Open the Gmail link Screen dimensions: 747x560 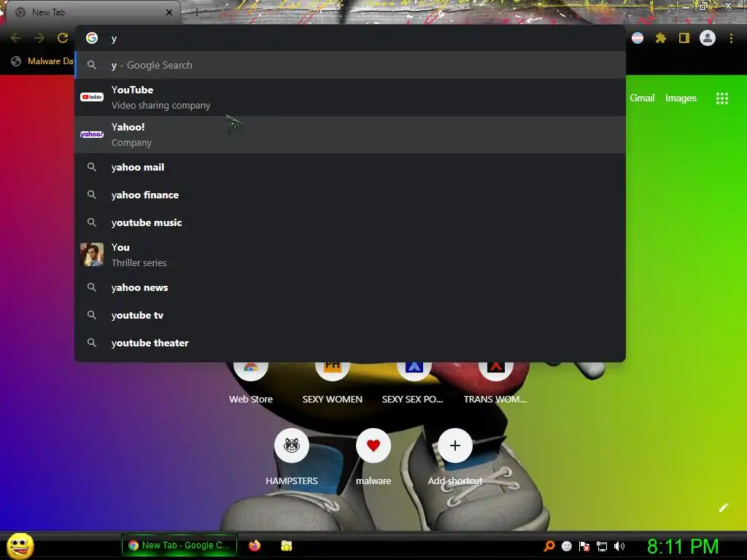click(642, 98)
